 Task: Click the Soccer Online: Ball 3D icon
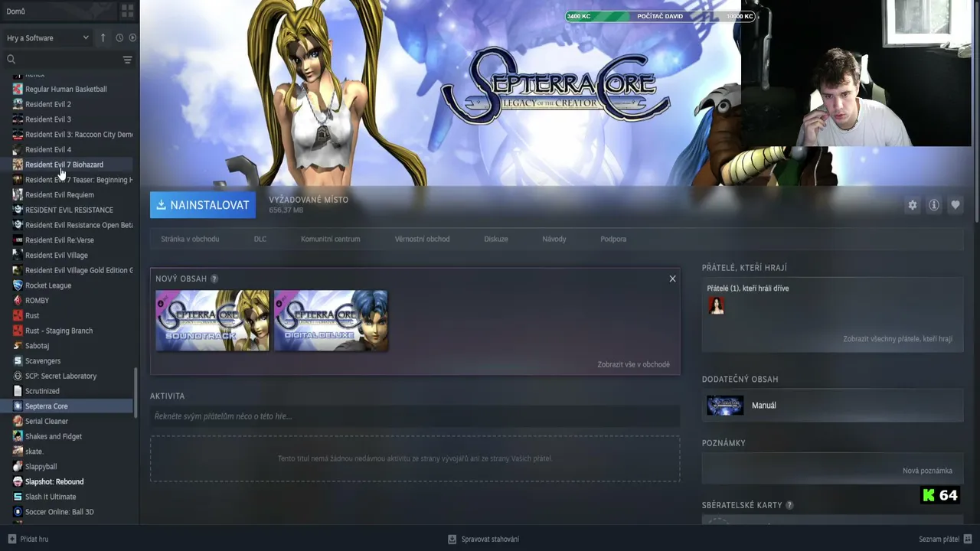coord(18,512)
